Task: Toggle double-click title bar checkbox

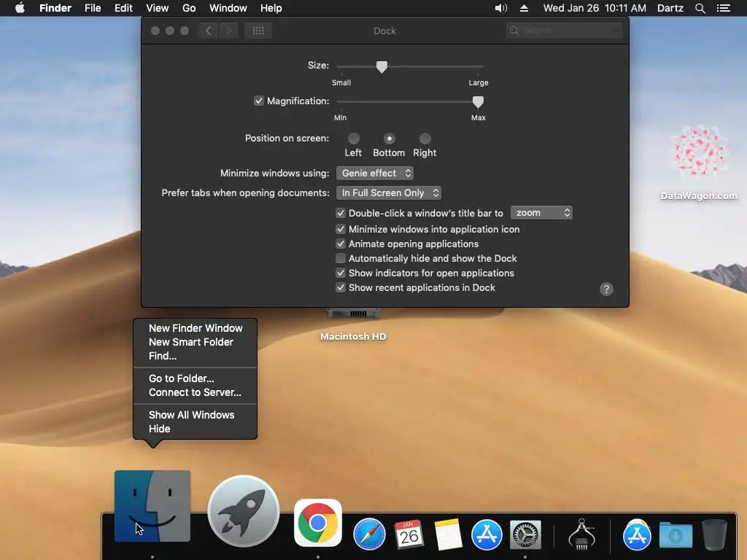Action: 340,213
